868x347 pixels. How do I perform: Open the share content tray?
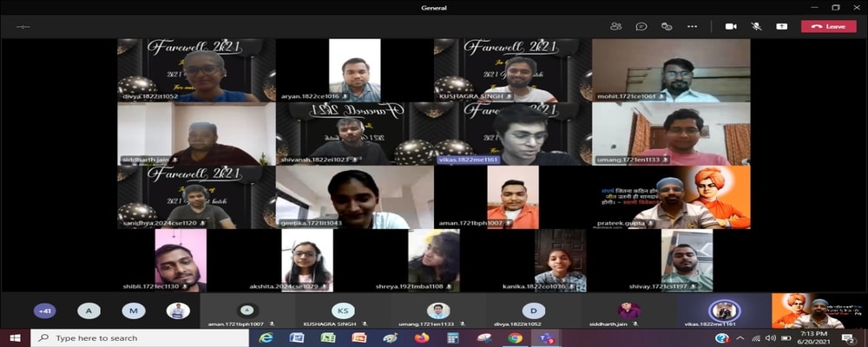coord(781,26)
